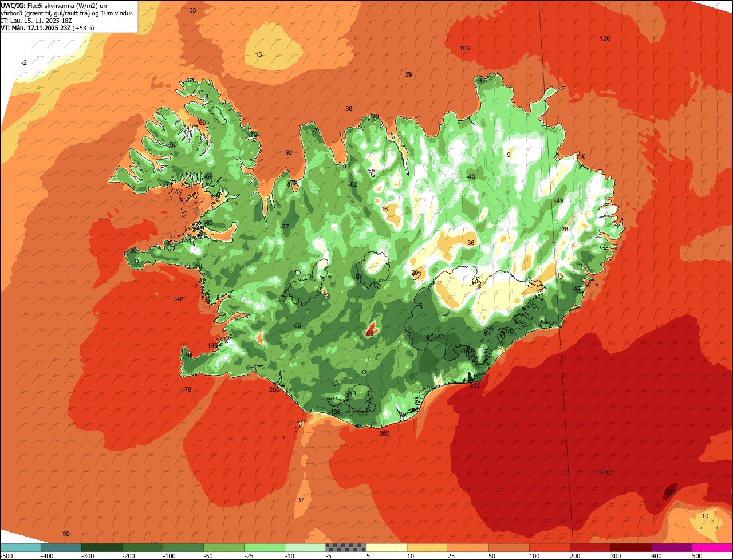Viewport: 733px width, 560px height.
Task: Click the value 159 on the small red inland spot
Action: click(369, 333)
